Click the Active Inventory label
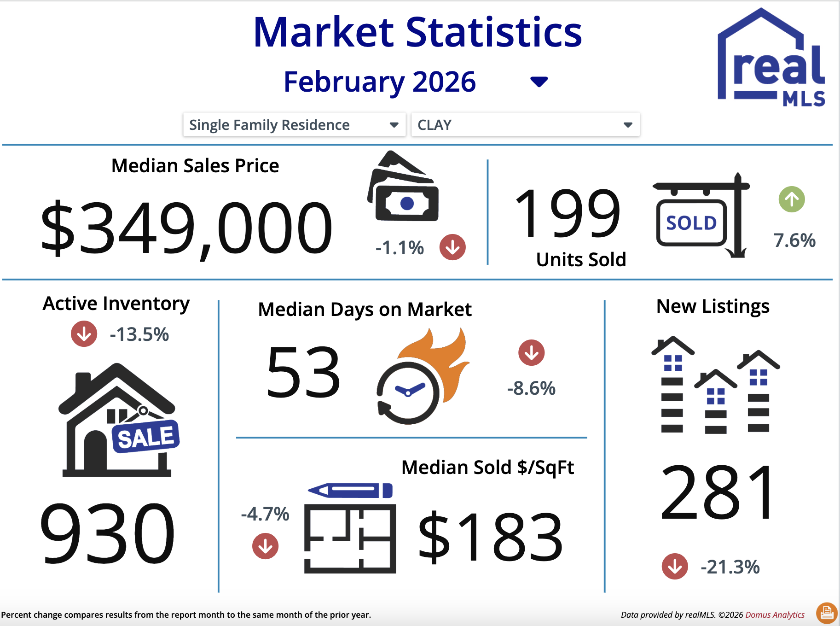 [116, 304]
